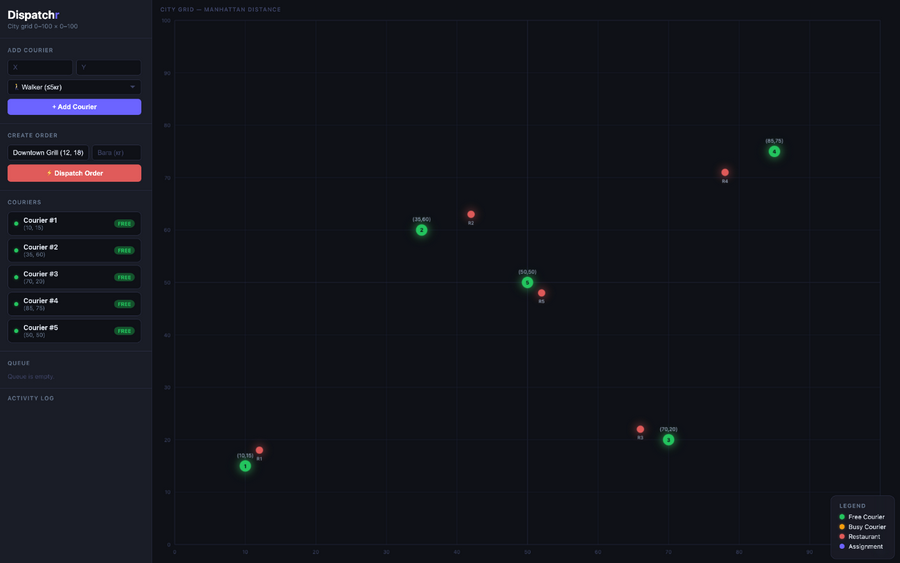Select restaurant marker R2
Viewport: 900px width, 563px height.
(x=471, y=214)
